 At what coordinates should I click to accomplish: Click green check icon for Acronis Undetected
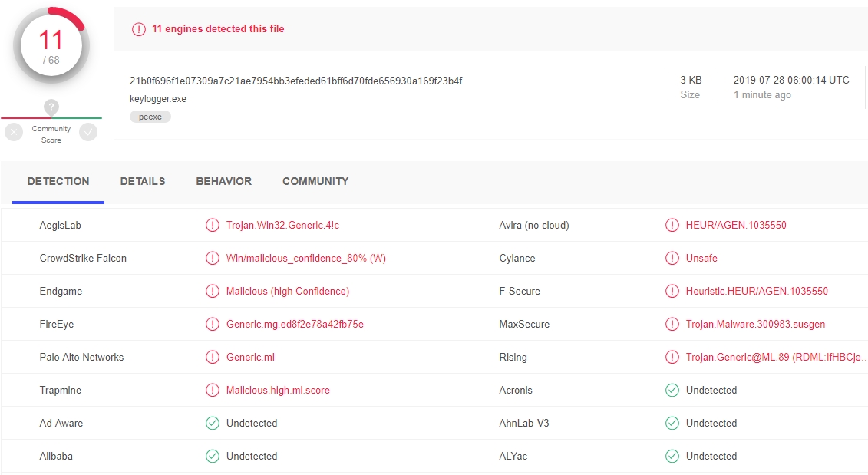point(672,391)
